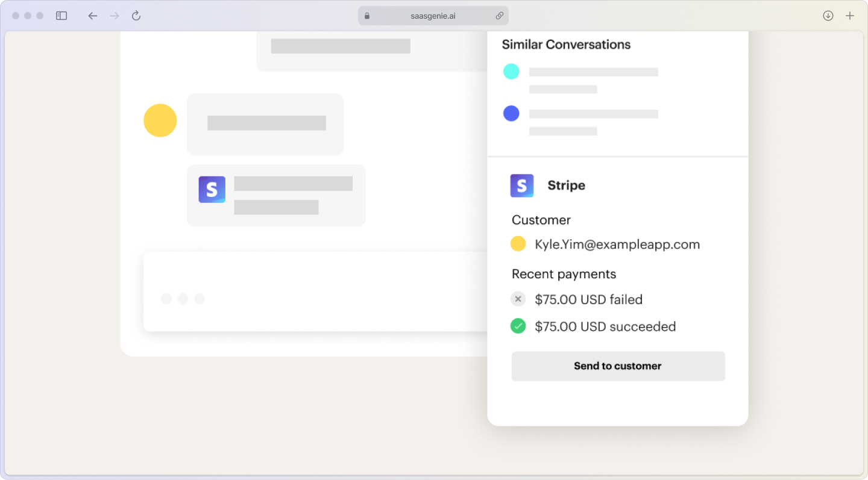This screenshot has width=868, height=480.
Task: Select the blue conversation avatar
Action: tap(511, 113)
